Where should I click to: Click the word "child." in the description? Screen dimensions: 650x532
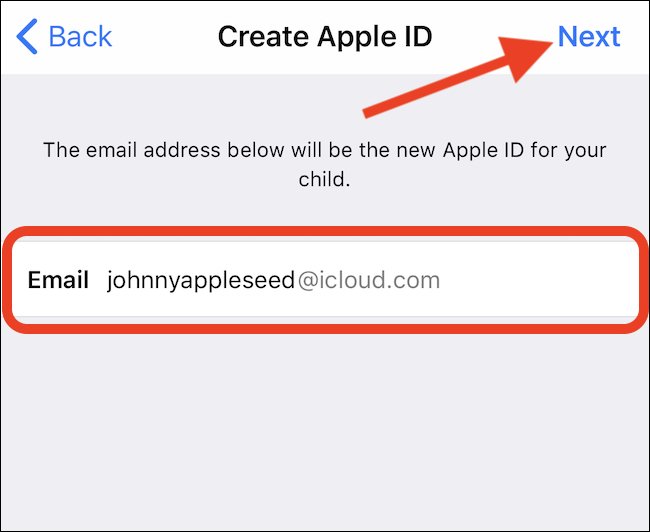[325, 180]
